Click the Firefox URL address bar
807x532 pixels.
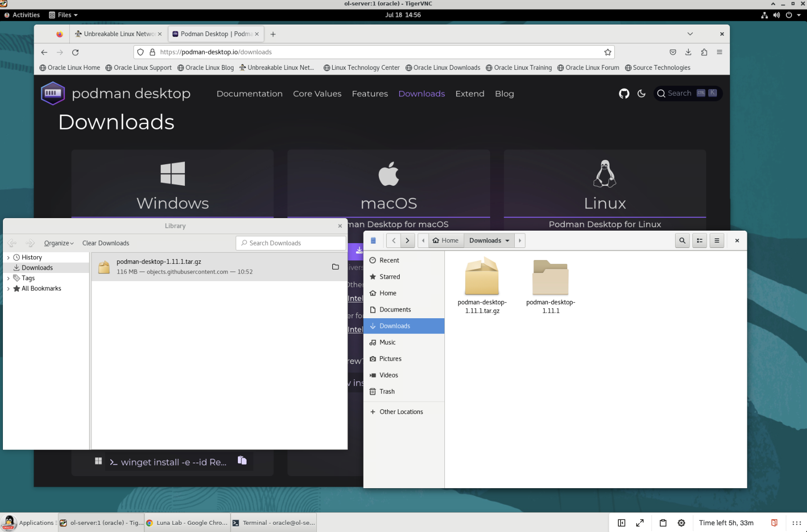[x=374, y=52]
